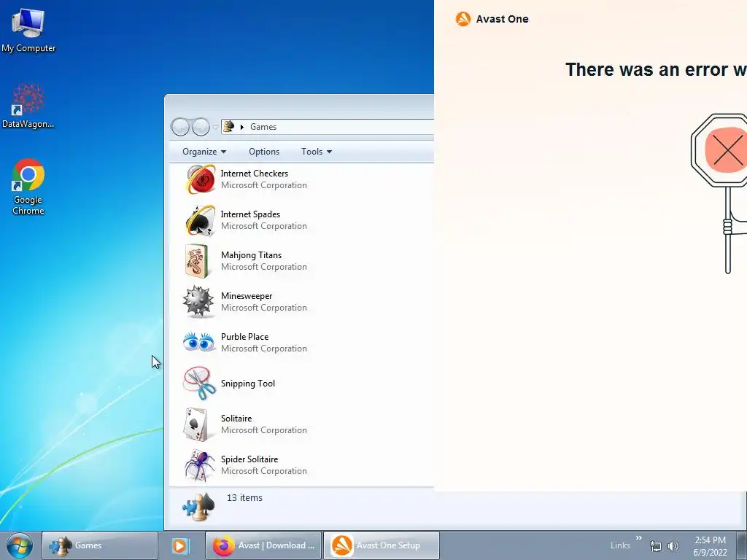Select the Snipping Tool scissors icon
This screenshot has width=747, height=560.
[199, 383]
